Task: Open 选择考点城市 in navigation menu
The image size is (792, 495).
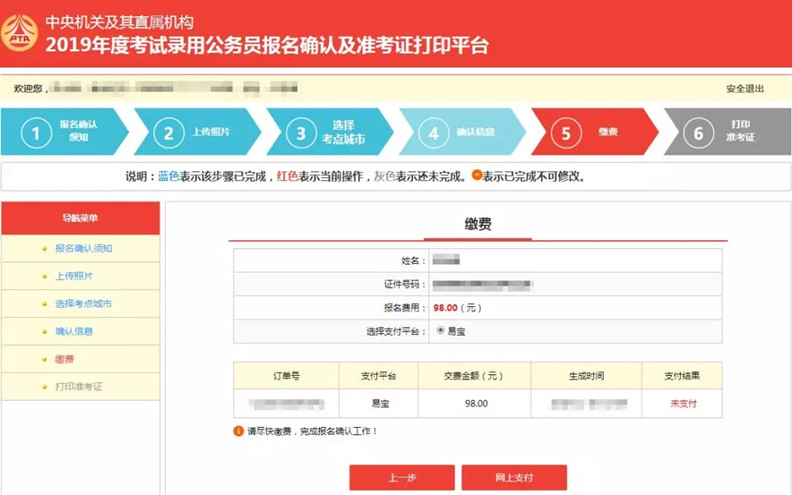Action: (x=83, y=304)
